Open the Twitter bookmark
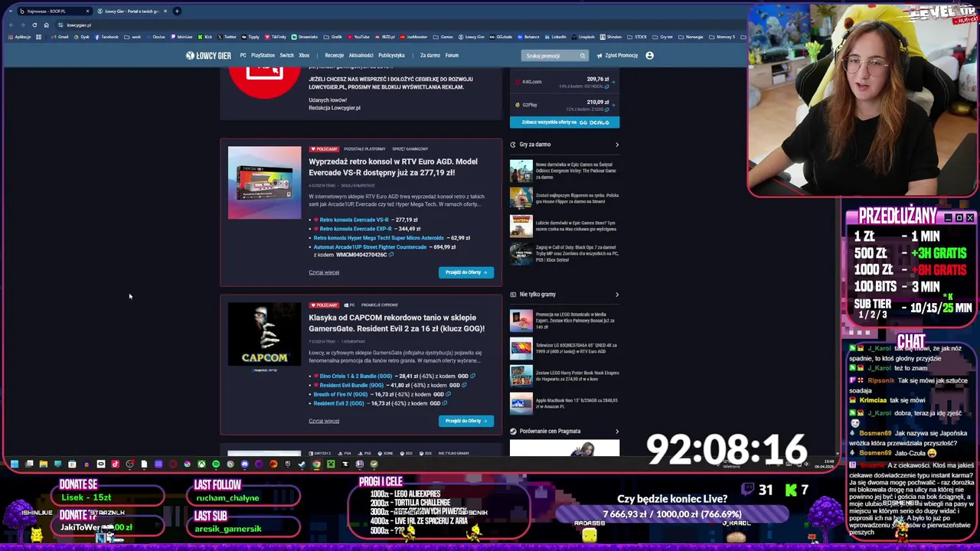The image size is (980, 551). coord(227,37)
